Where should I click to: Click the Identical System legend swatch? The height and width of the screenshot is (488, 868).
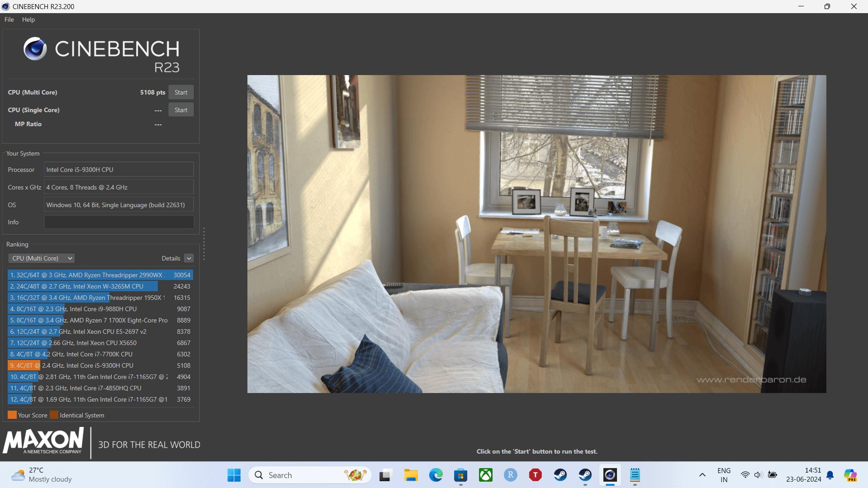tap(54, 415)
